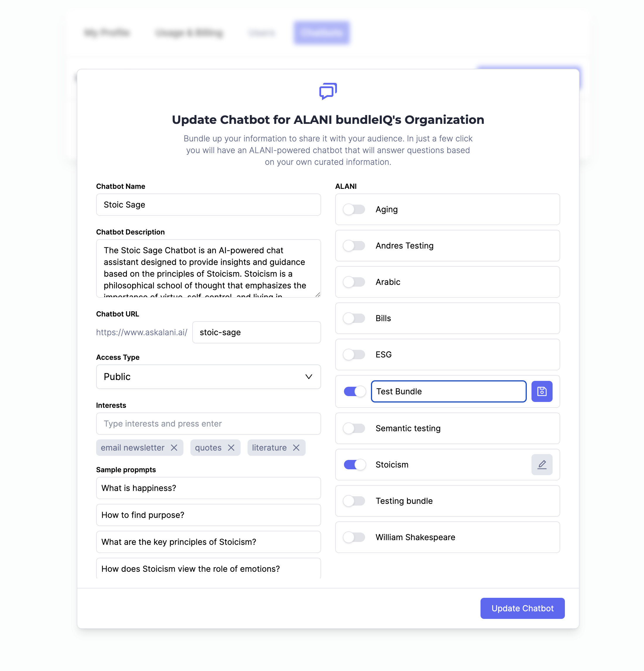Save the Test Bundle name edit

[x=541, y=391]
